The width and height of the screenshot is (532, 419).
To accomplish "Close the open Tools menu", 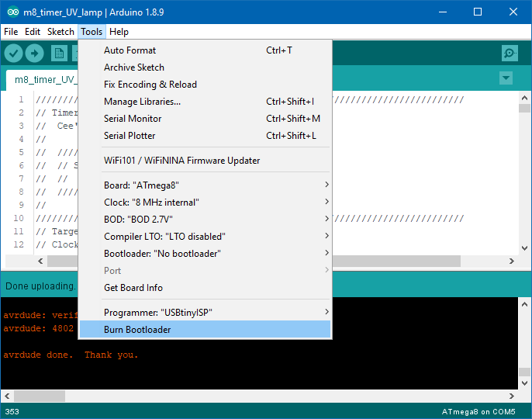I will click(92, 32).
